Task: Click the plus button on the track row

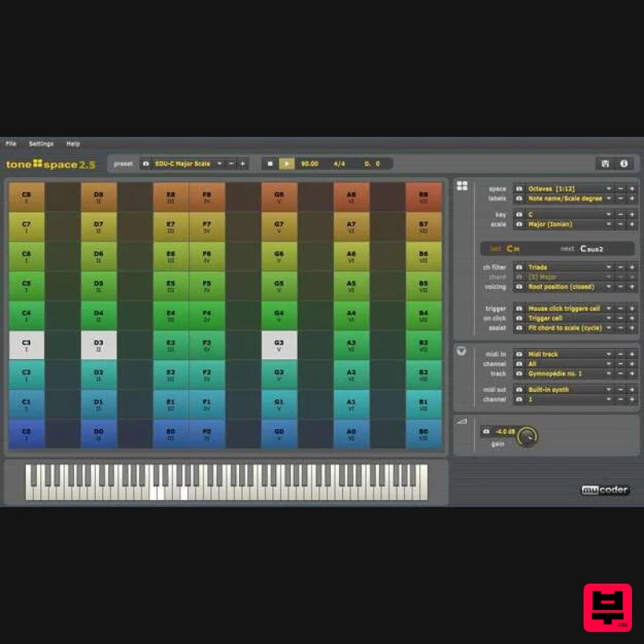Action: [x=632, y=374]
